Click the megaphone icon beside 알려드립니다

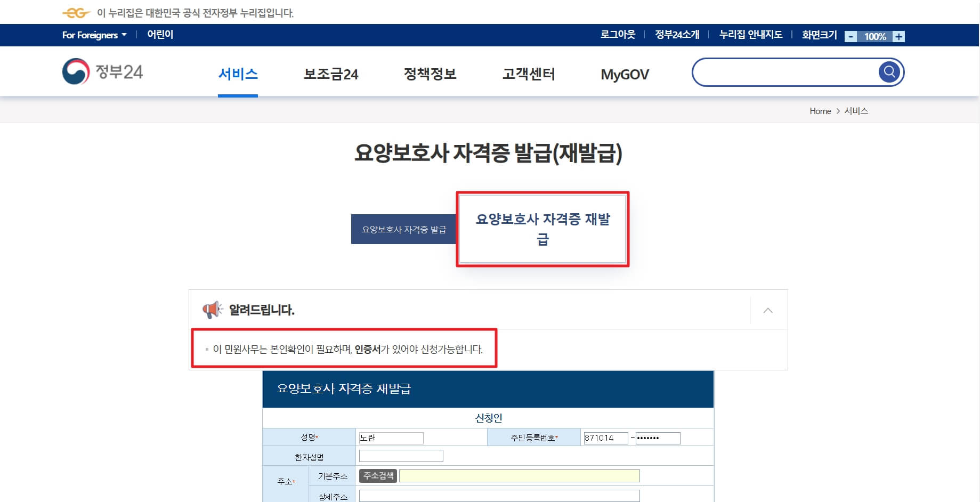[x=212, y=310]
